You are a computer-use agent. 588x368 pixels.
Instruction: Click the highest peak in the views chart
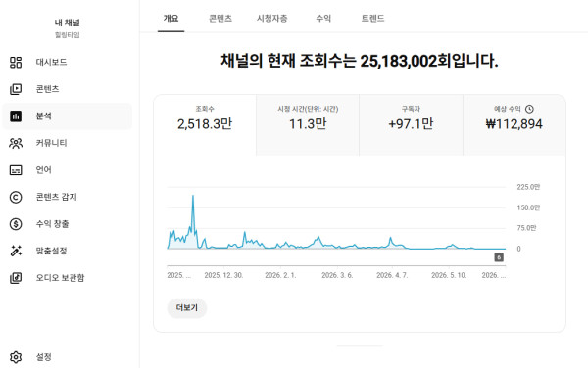[193, 196]
